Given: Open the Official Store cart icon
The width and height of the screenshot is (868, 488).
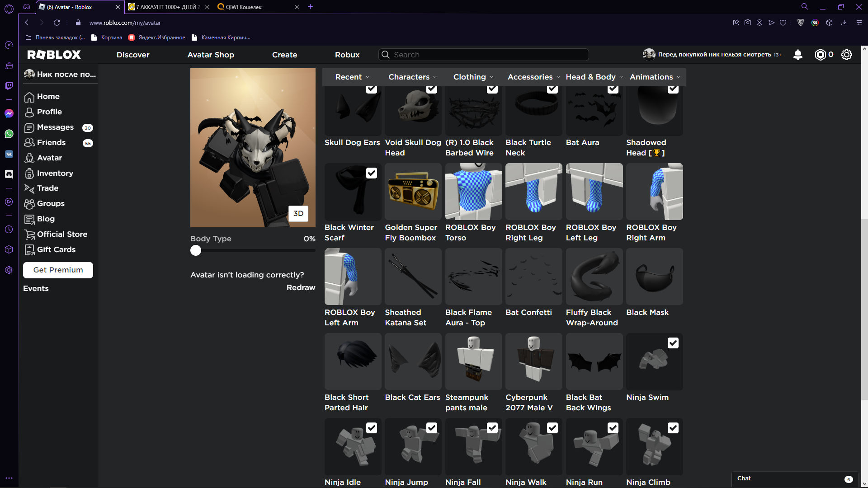Looking at the screenshot, I should point(29,235).
